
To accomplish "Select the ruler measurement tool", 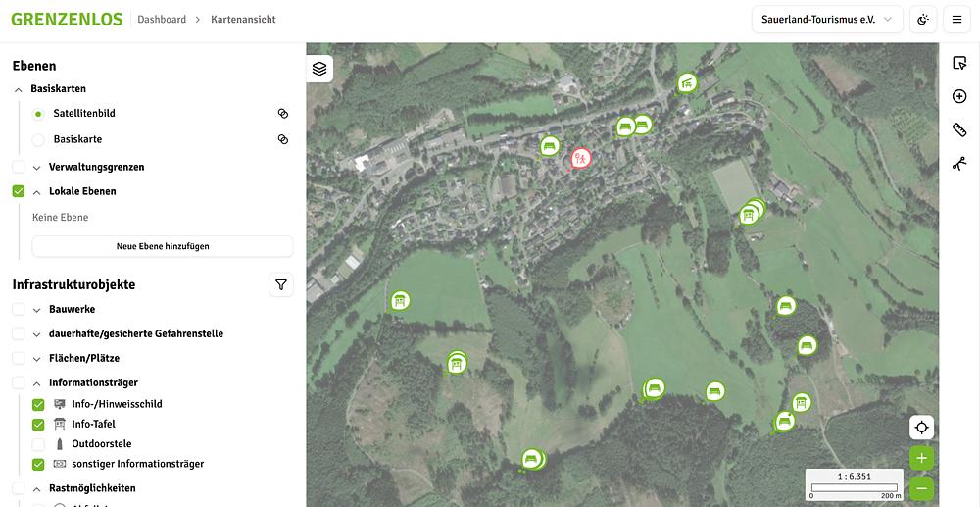I will [x=959, y=130].
